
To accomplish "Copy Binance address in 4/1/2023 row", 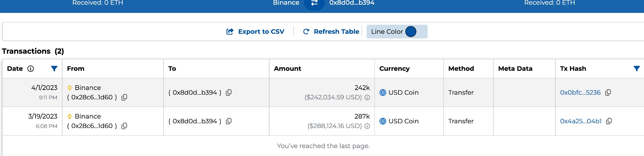I will (125, 97).
